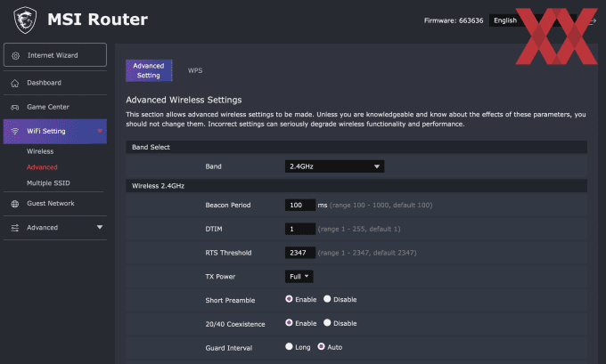Open the Band 2.4GHz dropdown
The width and height of the screenshot is (606, 364).
(x=334, y=166)
